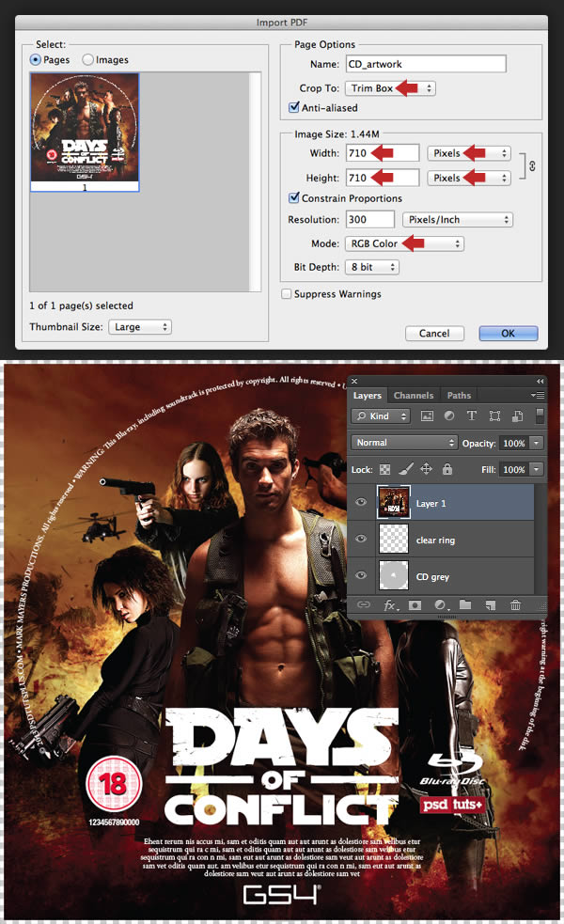The width and height of the screenshot is (564, 924).
Task: Hide Layer 1 using its eye icon
Action: (x=361, y=502)
